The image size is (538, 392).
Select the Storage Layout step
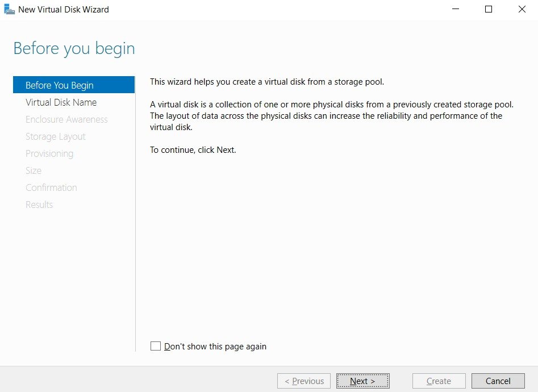[56, 136]
